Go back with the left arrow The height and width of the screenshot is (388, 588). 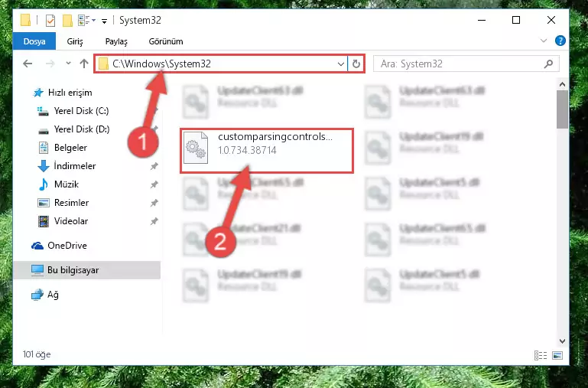click(x=28, y=64)
